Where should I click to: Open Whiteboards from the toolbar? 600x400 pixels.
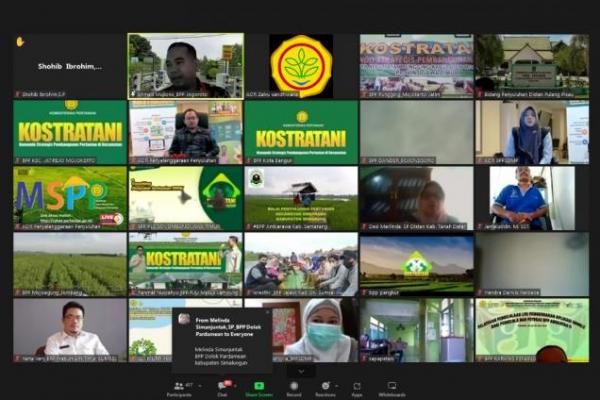point(392,386)
